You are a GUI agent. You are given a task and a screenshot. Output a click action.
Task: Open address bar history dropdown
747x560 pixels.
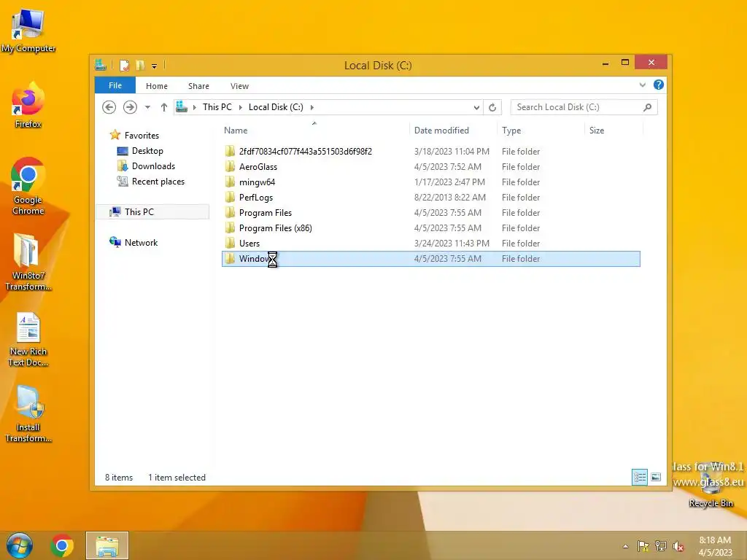pyautogui.click(x=476, y=108)
